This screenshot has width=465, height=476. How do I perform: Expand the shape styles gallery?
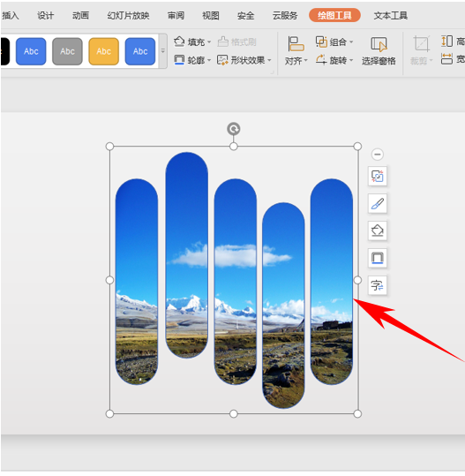[x=163, y=51]
